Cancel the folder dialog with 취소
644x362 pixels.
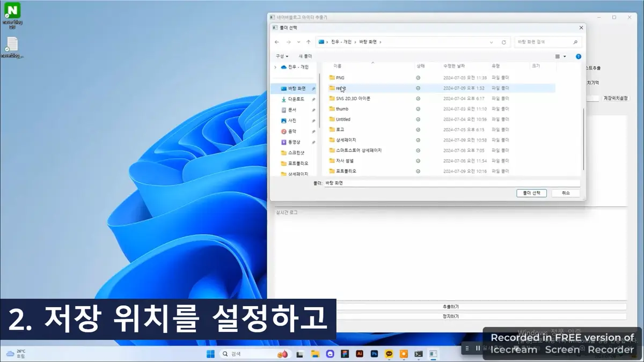coord(566,193)
